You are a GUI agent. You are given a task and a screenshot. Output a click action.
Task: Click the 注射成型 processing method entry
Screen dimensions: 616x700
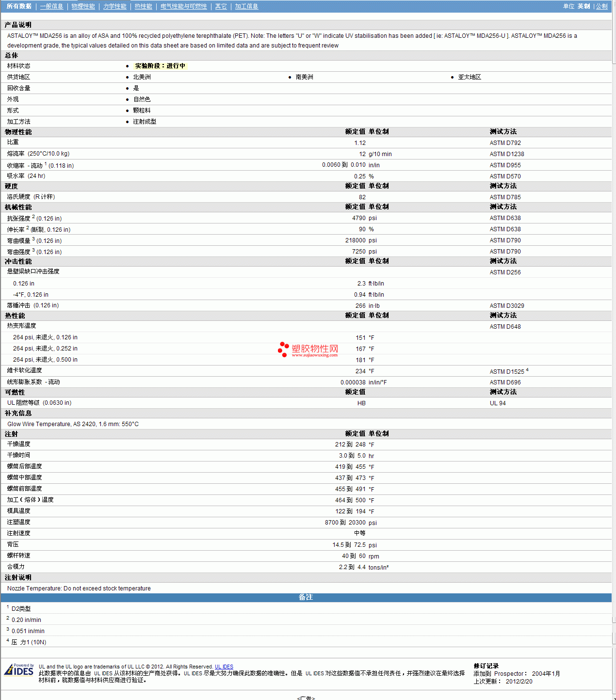pos(145,122)
